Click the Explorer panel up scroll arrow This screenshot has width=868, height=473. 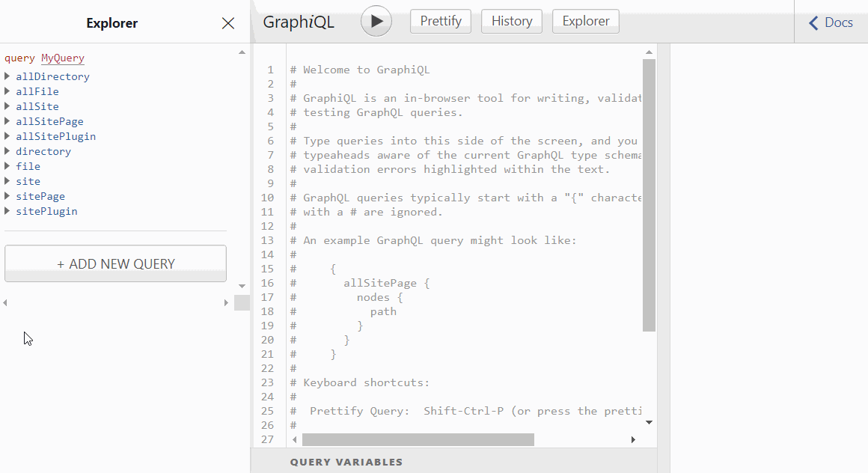point(242,52)
